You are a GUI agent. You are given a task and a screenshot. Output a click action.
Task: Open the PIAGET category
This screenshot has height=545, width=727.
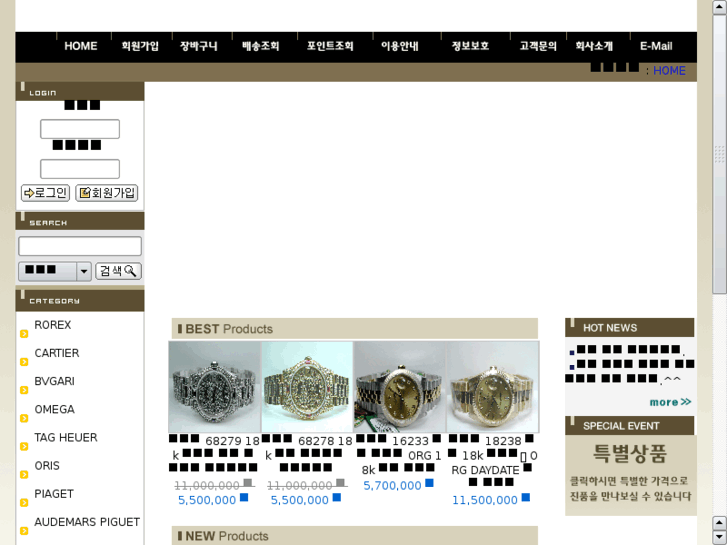coord(54,494)
